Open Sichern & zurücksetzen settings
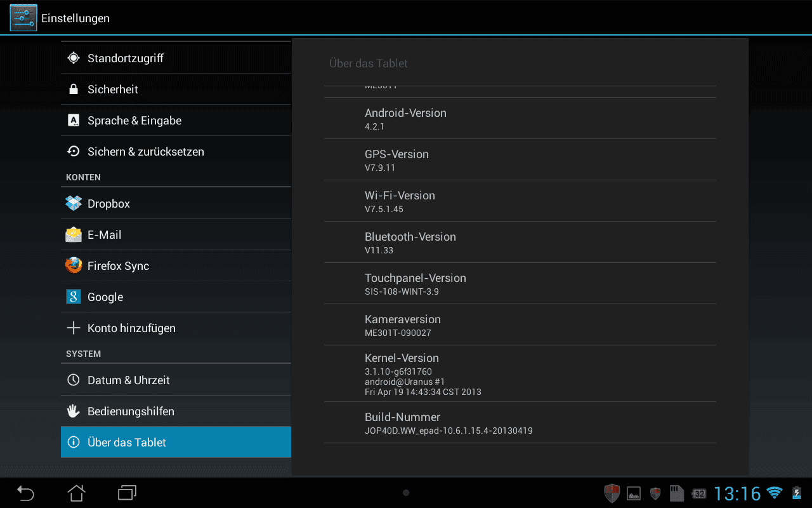The height and width of the screenshot is (508, 812). pyautogui.click(x=176, y=151)
